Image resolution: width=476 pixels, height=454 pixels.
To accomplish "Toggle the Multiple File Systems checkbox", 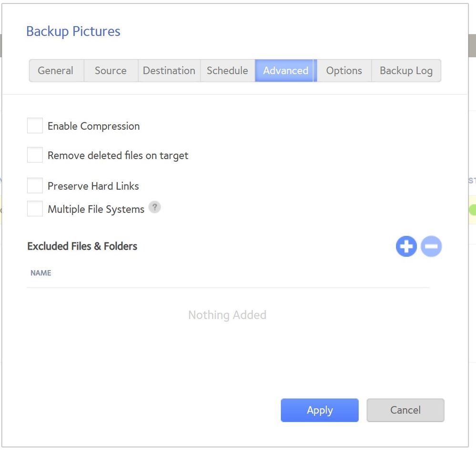I will point(35,209).
